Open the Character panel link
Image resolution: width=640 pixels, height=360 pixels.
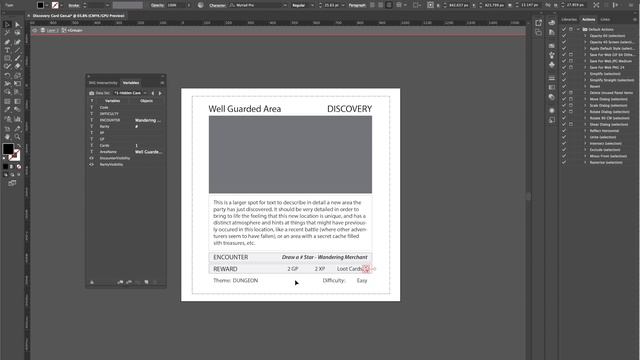(217, 5)
